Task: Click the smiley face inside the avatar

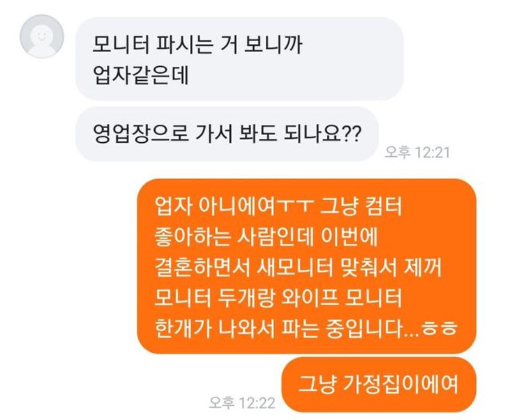Action: pos(42,35)
